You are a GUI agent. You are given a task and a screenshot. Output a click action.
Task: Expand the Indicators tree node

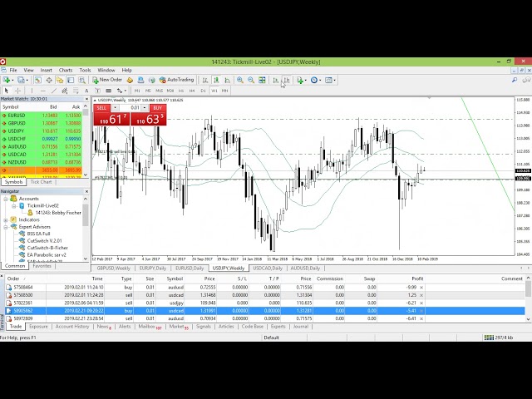pyautogui.click(x=6, y=219)
